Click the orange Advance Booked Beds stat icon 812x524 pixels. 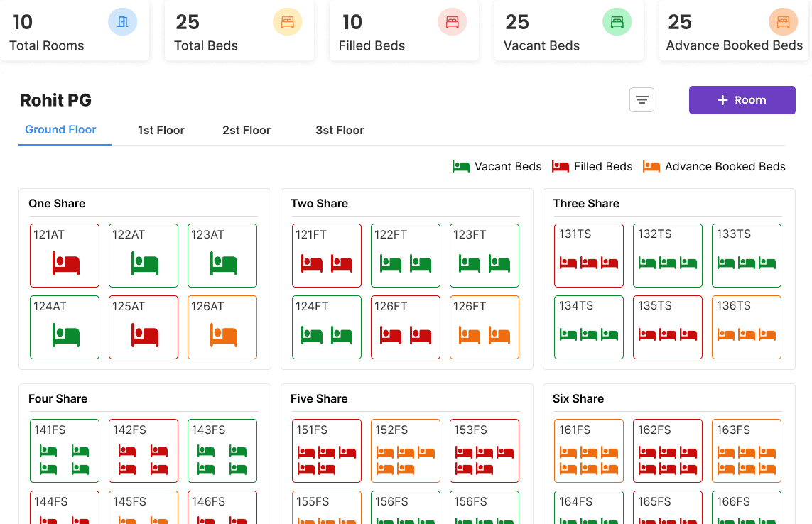(783, 22)
